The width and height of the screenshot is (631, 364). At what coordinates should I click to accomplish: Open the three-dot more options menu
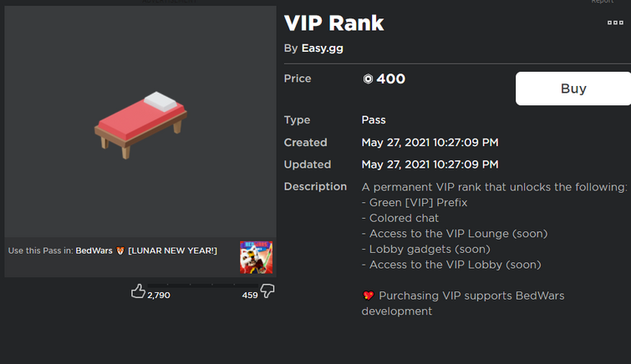coord(615,23)
